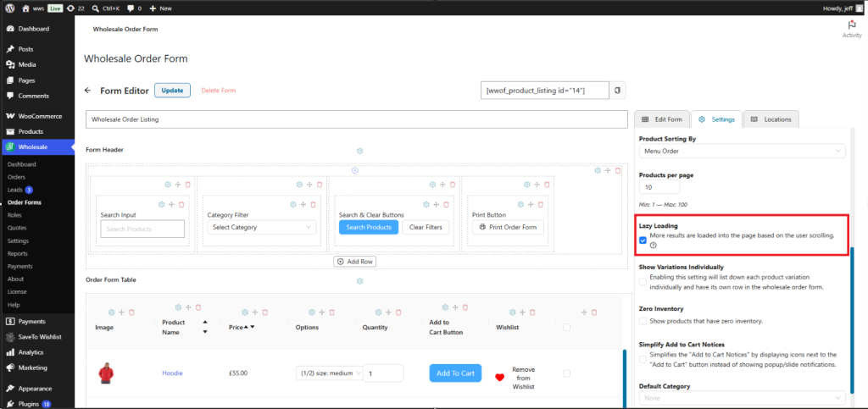Open the Activity flag panel
The image size is (868, 409).
pos(852,29)
